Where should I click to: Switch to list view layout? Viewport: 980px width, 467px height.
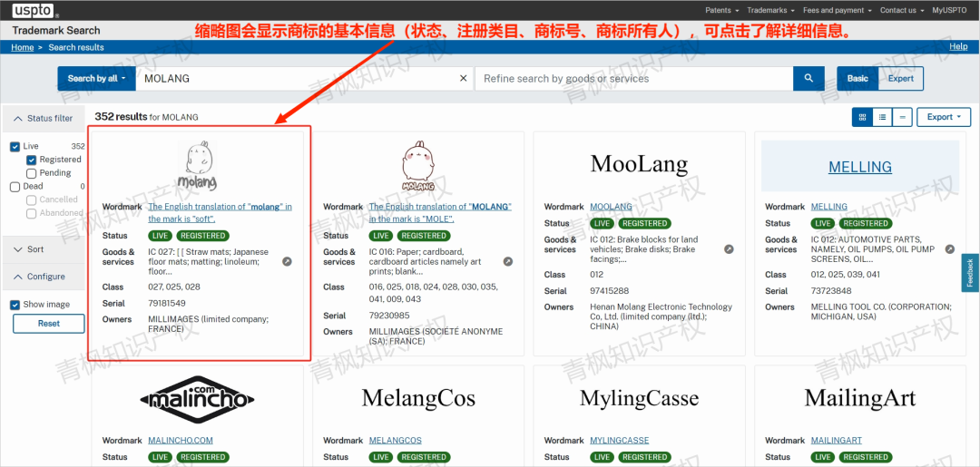[x=882, y=117]
